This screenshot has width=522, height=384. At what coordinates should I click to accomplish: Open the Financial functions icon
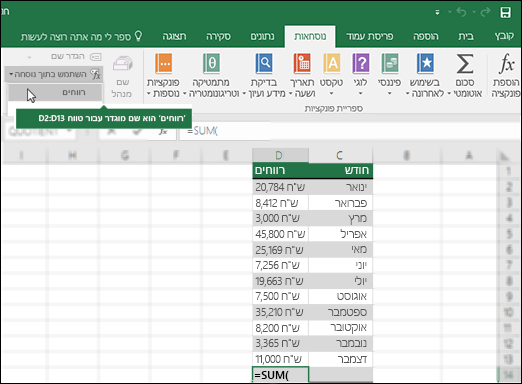tap(390, 63)
